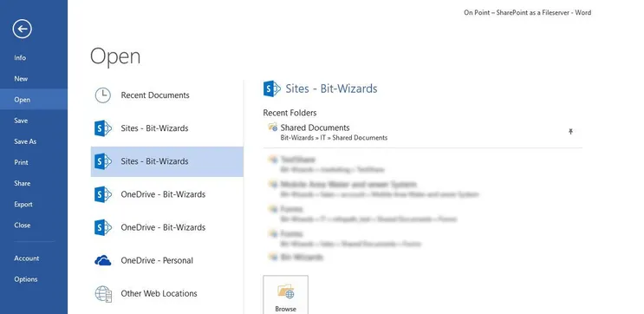Screen dimensions: 644x314
Task: Choose the OneDrive - Personal cloud location
Action: pos(166,260)
